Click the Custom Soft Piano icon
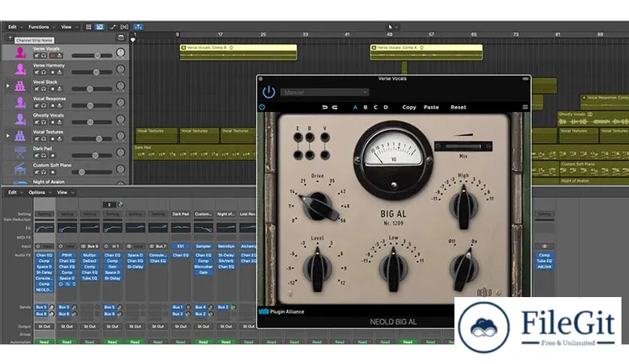Viewport: 629px width, 364px height. click(x=20, y=168)
